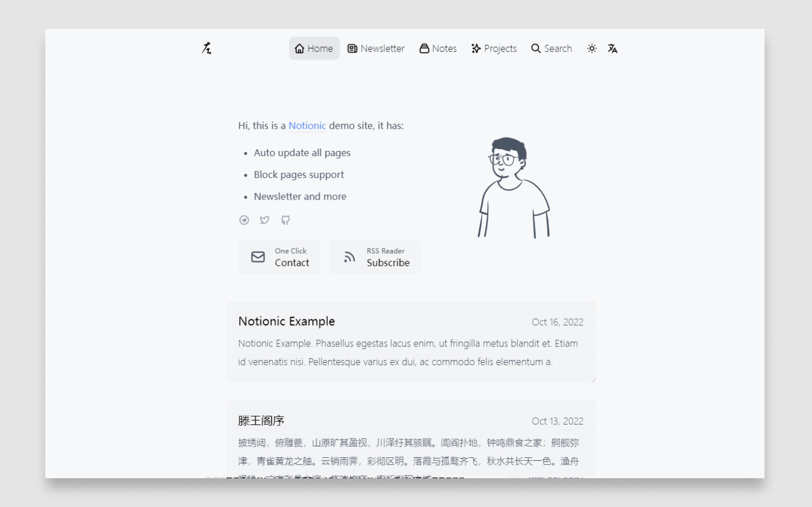Open Search from the navbar

(552, 49)
